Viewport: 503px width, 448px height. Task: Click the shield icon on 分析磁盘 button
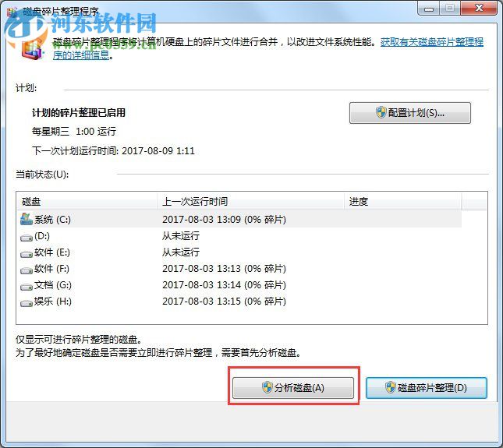(267, 387)
